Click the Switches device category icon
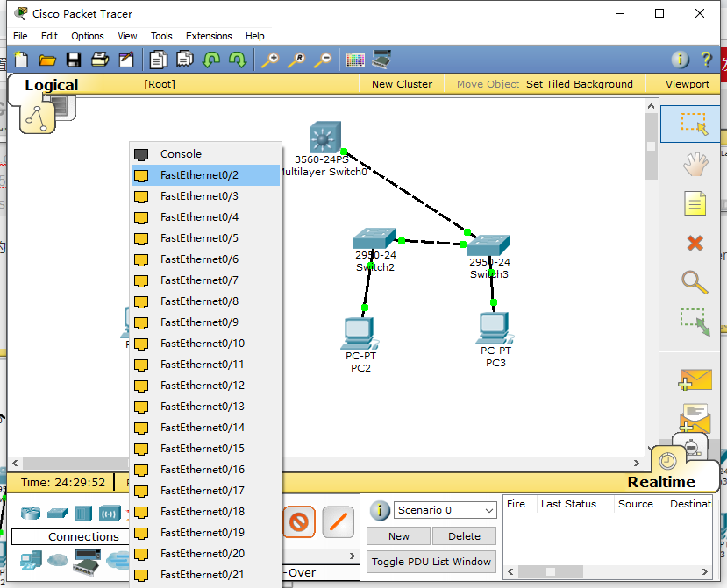Viewport: 727px width, 588px height. point(57,513)
